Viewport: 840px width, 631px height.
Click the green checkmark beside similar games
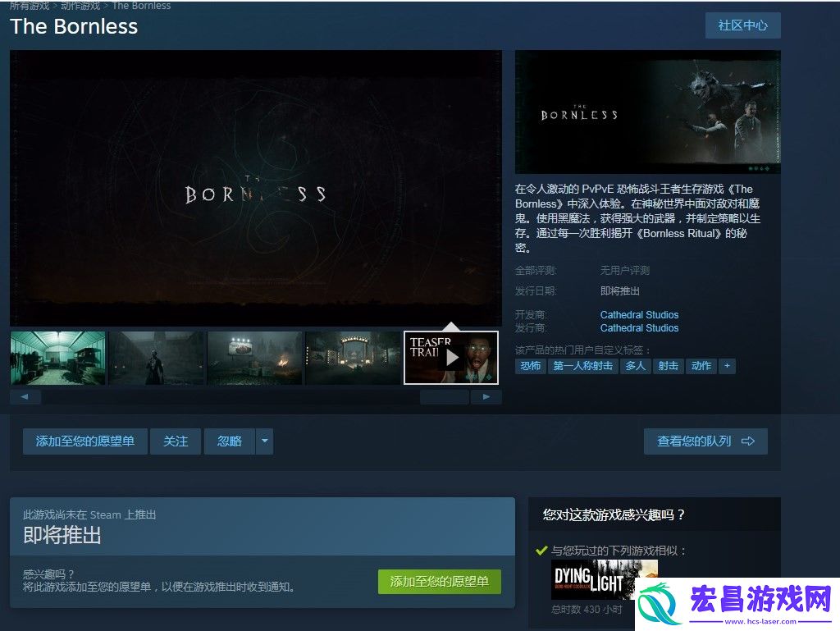point(541,551)
